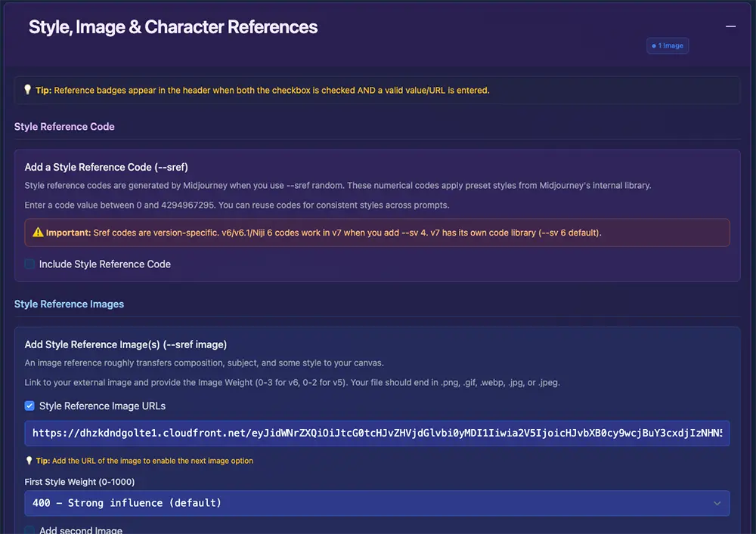The image size is (756, 534).
Task: Click inside the cloudfront image URL field
Action: point(376,433)
